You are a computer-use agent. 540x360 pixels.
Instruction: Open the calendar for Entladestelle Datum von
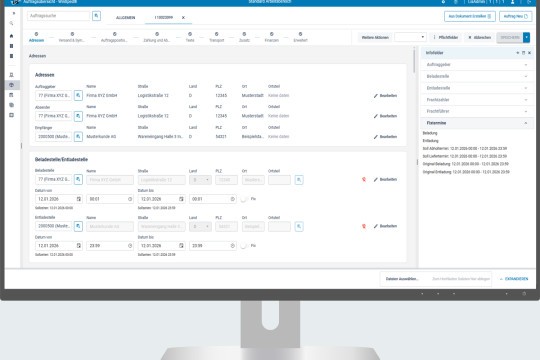79,246
